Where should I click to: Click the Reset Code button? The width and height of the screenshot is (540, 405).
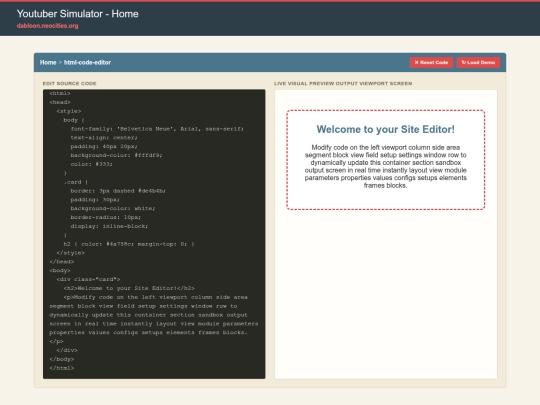coord(431,62)
